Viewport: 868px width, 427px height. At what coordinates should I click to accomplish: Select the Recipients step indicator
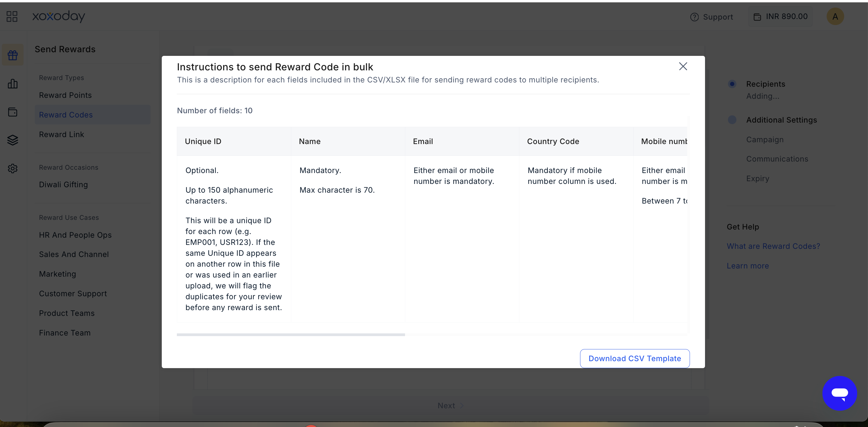pyautogui.click(x=732, y=84)
